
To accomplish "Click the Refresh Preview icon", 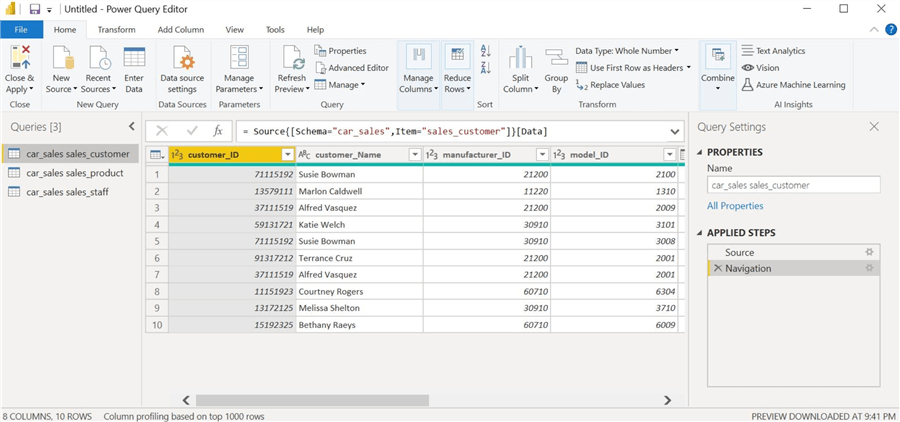I will click(292, 58).
